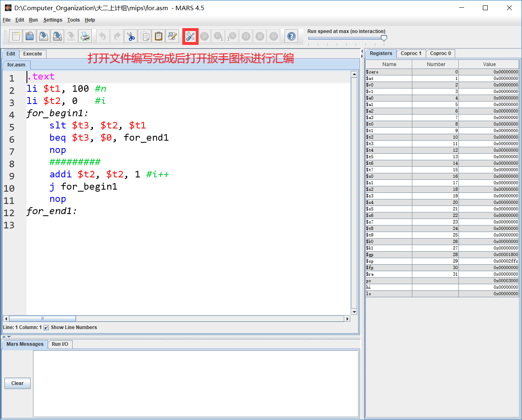This screenshot has width=522, height=420.
Task: Dump machine code or data to file
Action: pyautogui.click(x=71, y=36)
